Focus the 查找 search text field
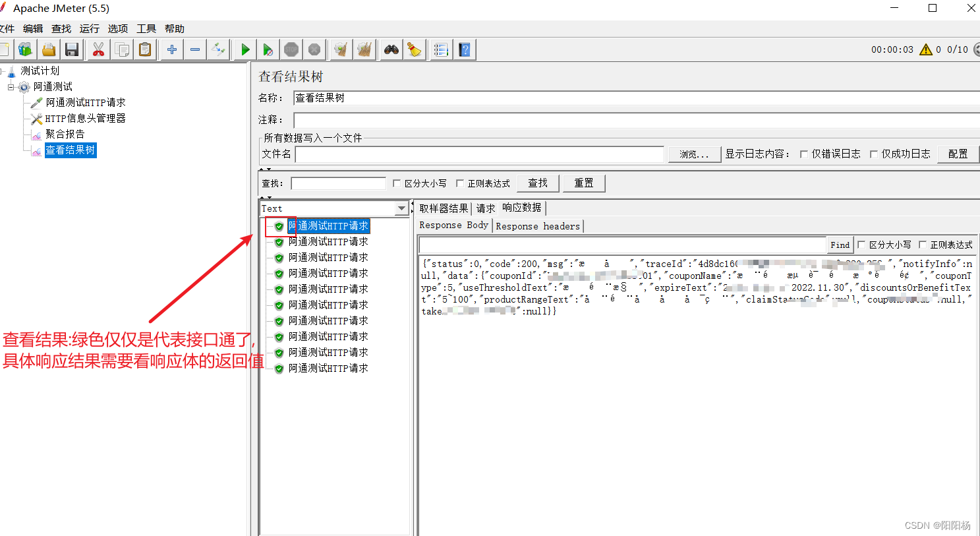Image resolution: width=980 pixels, height=536 pixels. click(x=339, y=183)
